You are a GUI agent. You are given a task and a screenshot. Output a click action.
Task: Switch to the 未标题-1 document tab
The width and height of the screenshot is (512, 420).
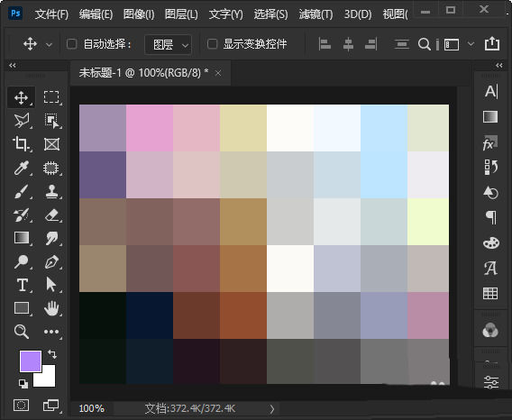click(x=143, y=73)
